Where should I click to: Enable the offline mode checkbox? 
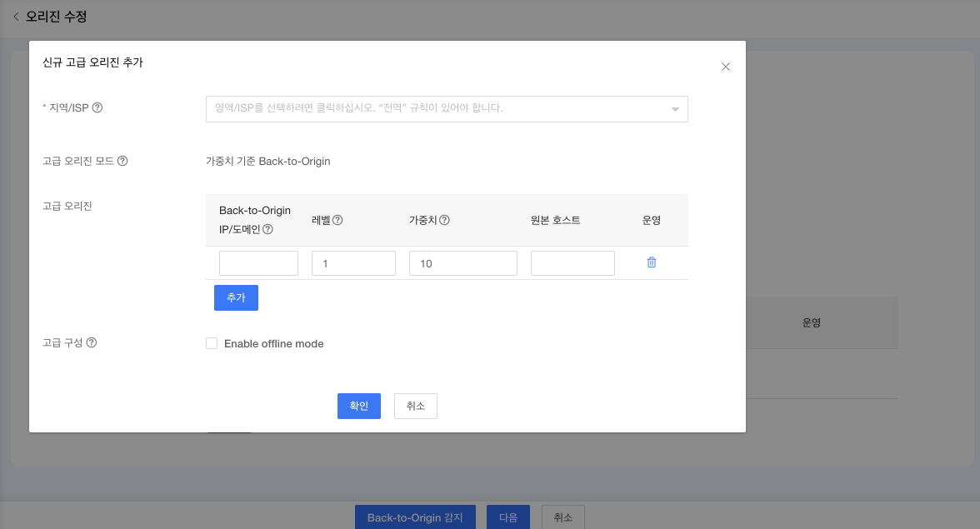point(212,342)
